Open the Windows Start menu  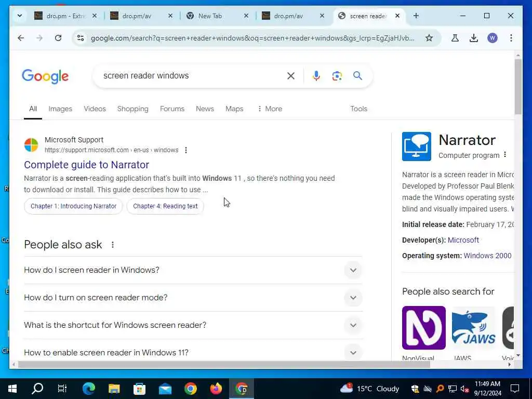pyautogui.click(x=12, y=389)
